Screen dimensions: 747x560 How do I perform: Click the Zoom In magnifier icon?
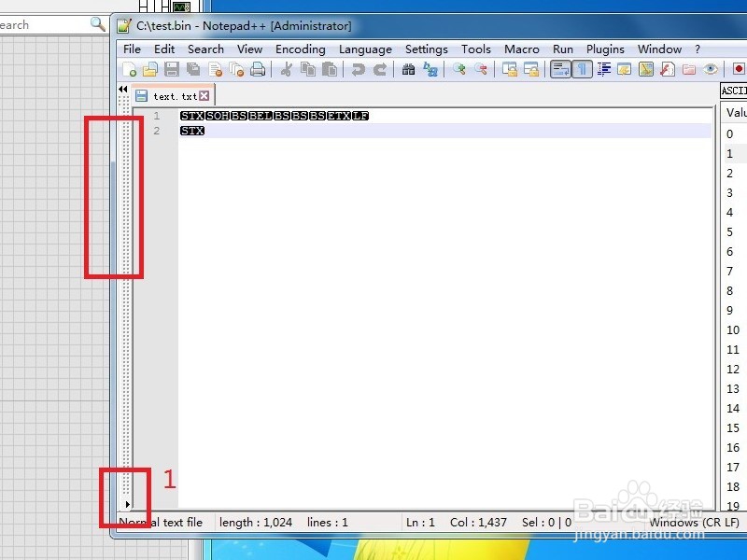[x=459, y=69]
